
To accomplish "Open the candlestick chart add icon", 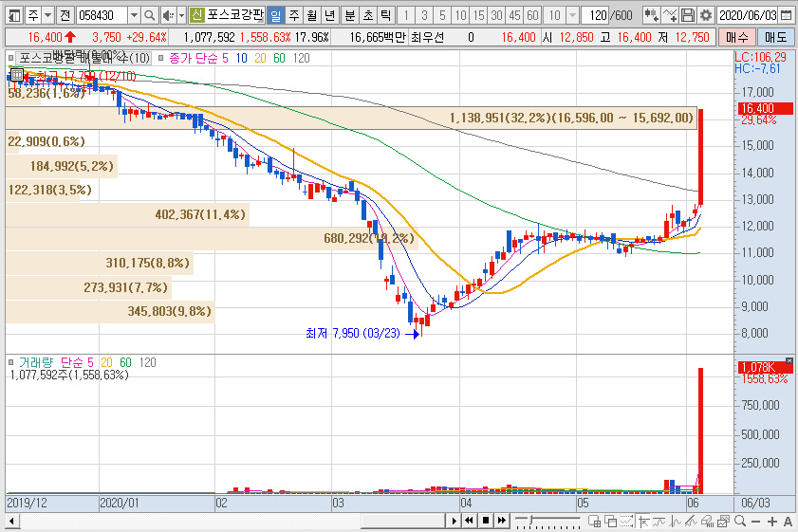I will [x=651, y=15].
